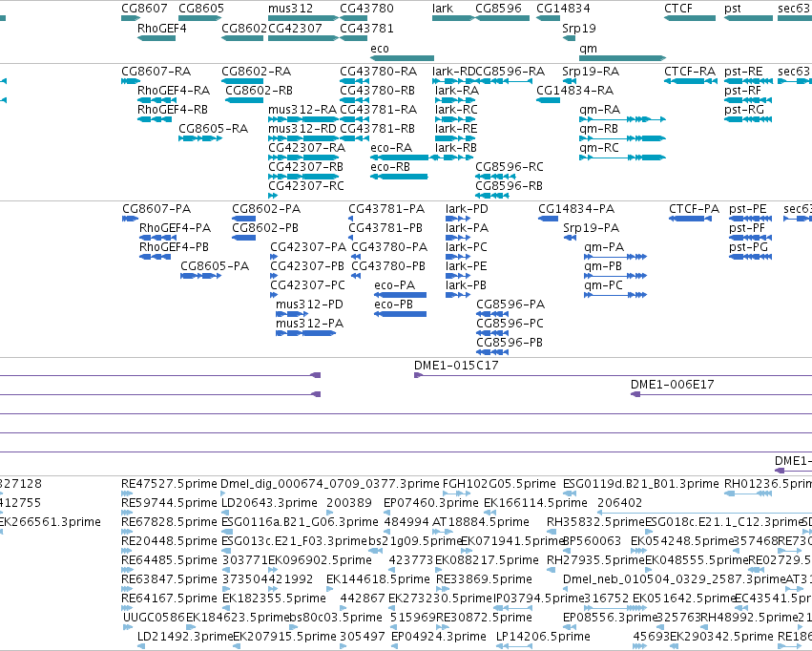Open EST EK166114.5prime
812x651 pixels.
(x=536, y=503)
